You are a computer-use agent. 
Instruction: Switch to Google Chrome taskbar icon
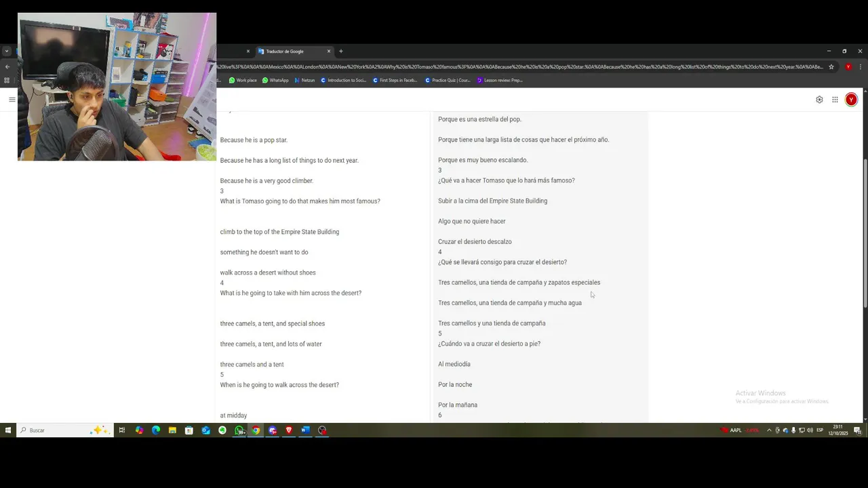click(x=256, y=430)
